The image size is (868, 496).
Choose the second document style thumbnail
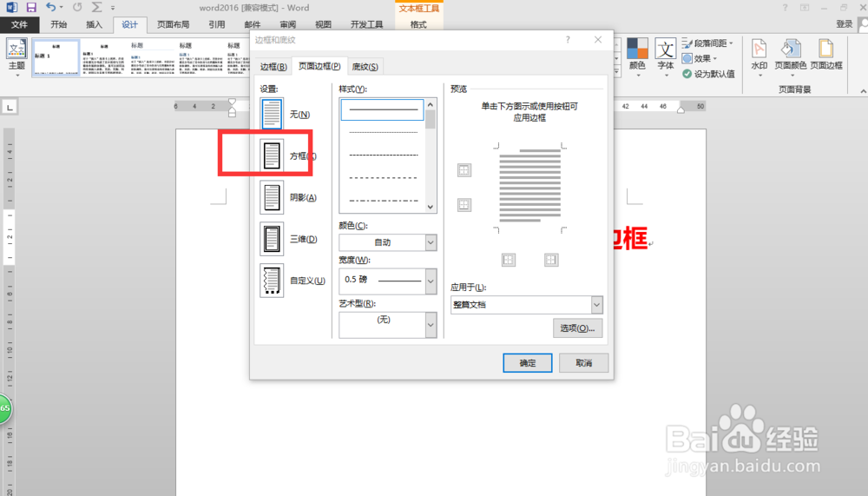click(104, 57)
